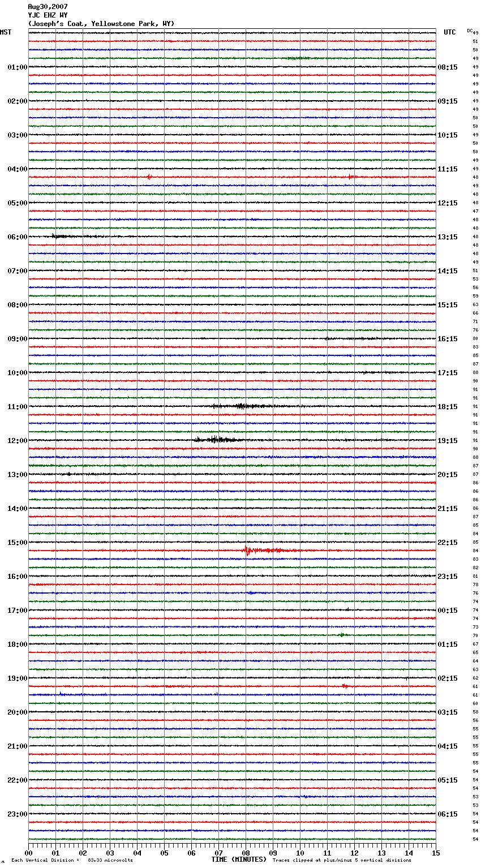Click the 23:15 UTC time label
This screenshot has width=481, height=868.
pyautogui.click(x=448, y=577)
